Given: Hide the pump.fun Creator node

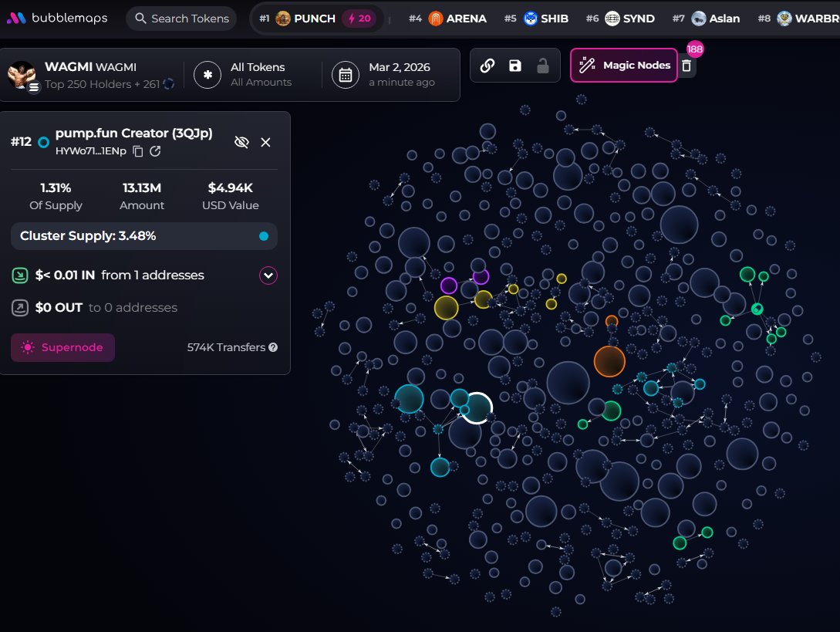Looking at the screenshot, I should (241, 142).
